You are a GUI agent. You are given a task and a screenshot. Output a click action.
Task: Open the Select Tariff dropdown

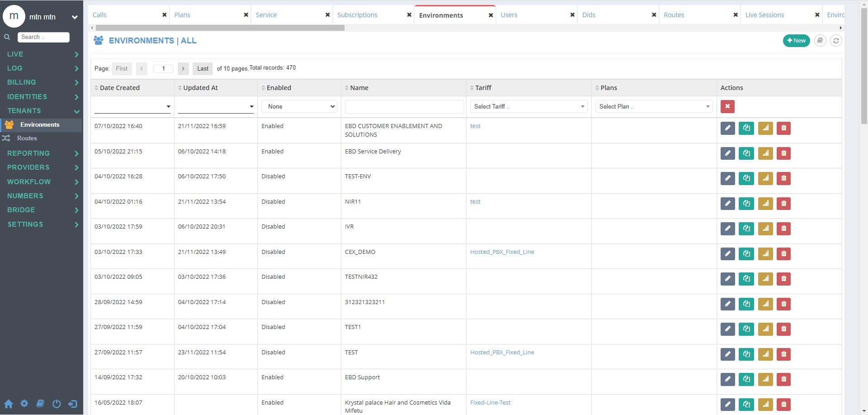[528, 106]
